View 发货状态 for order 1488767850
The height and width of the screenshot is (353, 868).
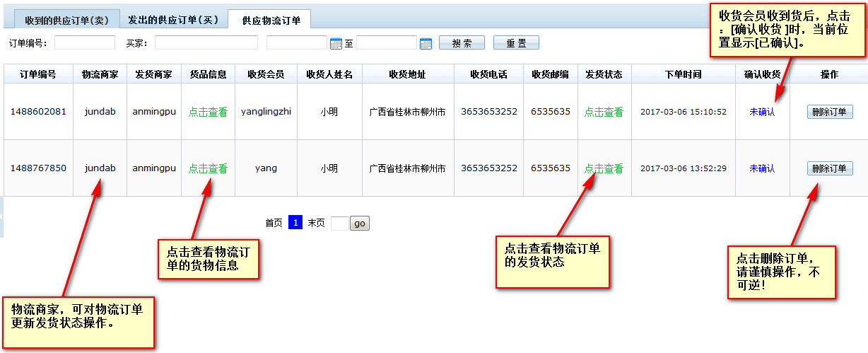(604, 168)
